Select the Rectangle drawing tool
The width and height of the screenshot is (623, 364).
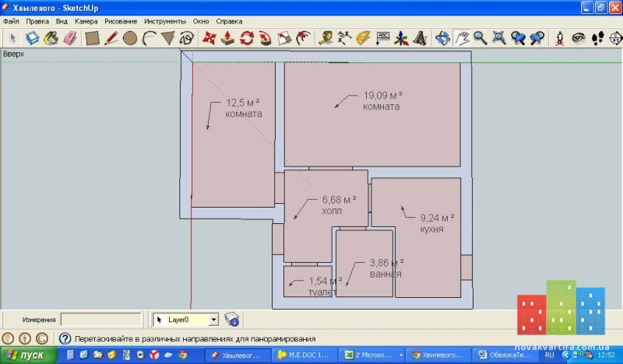point(92,39)
